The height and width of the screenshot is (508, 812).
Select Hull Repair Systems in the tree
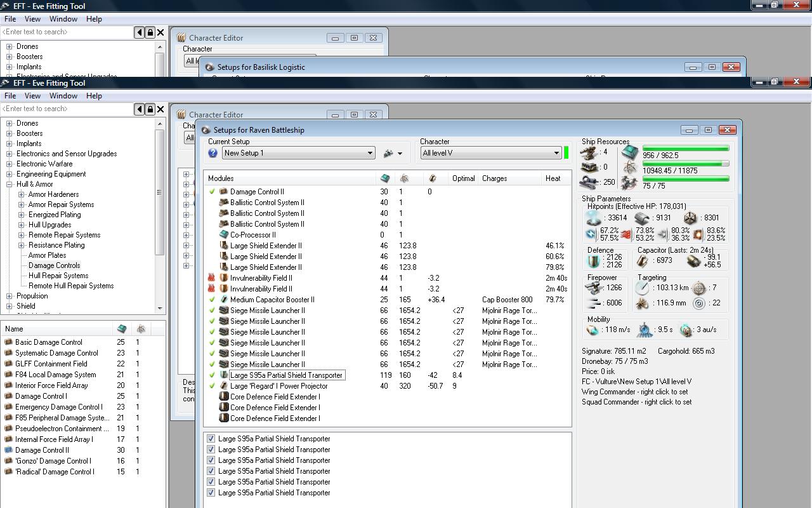point(58,276)
